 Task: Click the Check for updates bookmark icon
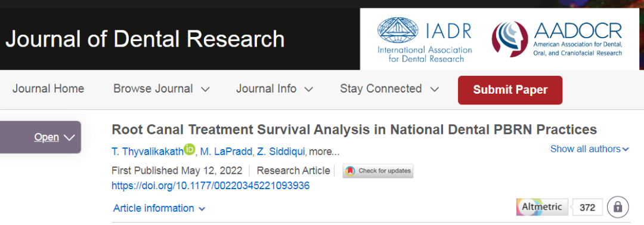350,171
